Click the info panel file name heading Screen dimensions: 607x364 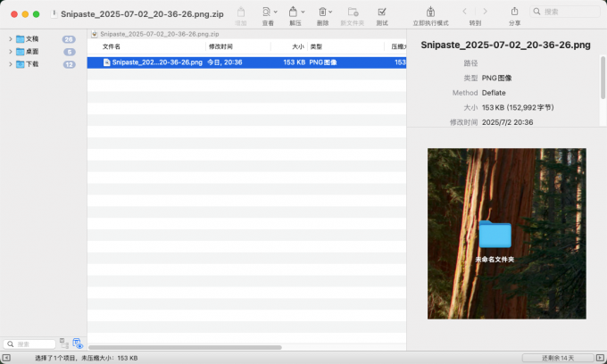[x=505, y=45]
